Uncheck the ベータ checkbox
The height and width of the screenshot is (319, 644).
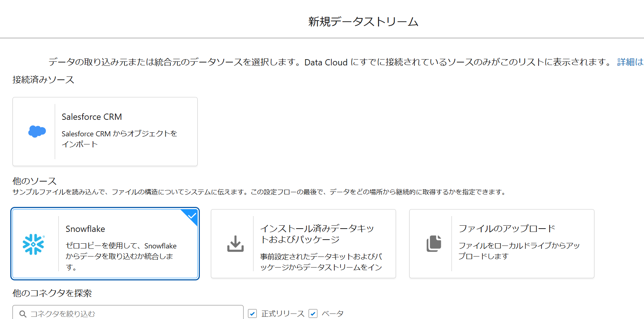pyautogui.click(x=313, y=313)
